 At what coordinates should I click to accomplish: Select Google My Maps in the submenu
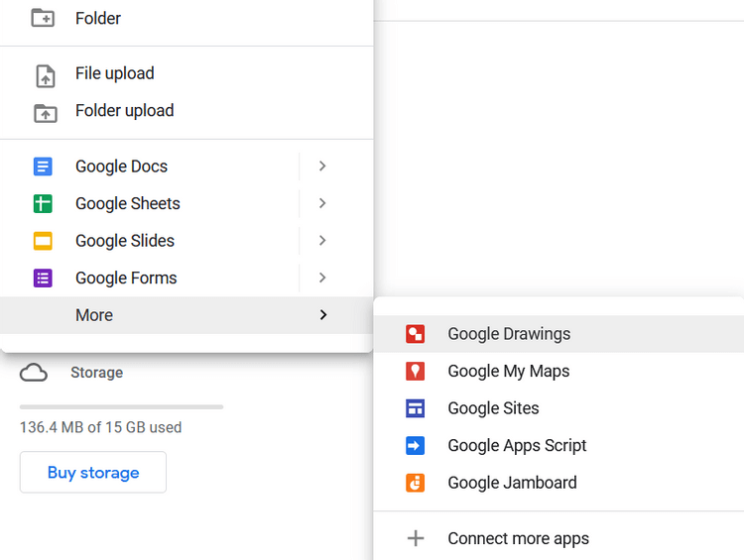(558, 371)
